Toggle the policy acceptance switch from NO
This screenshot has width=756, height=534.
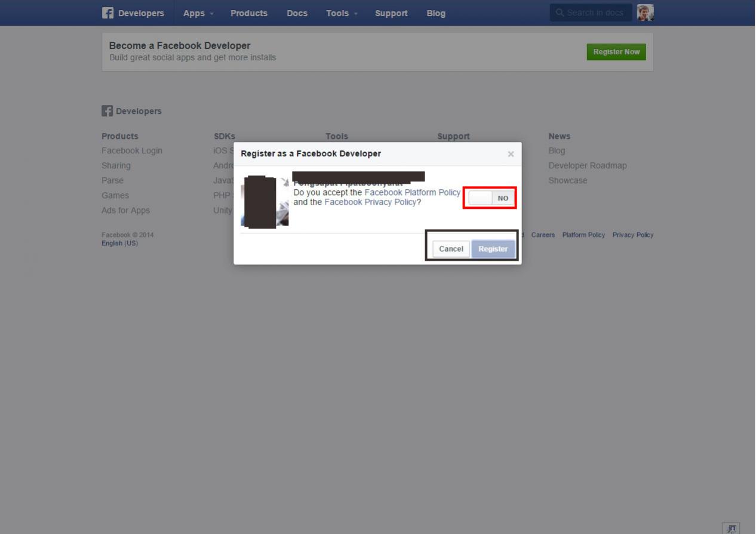click(490, 198)
